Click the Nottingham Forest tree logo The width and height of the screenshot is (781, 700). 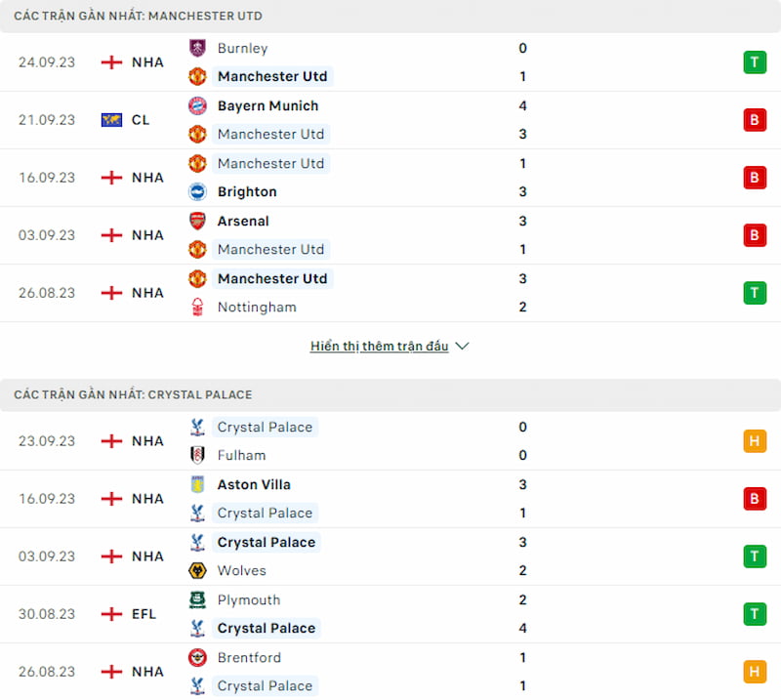[197, 307]
